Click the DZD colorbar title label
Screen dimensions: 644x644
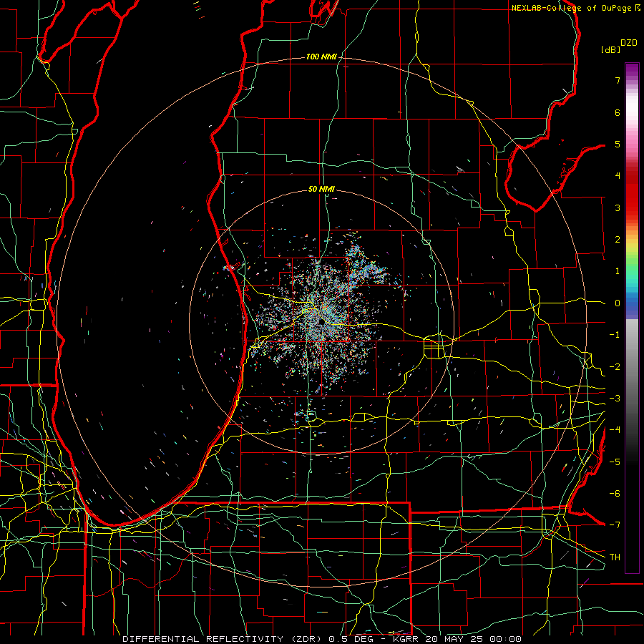629,43
